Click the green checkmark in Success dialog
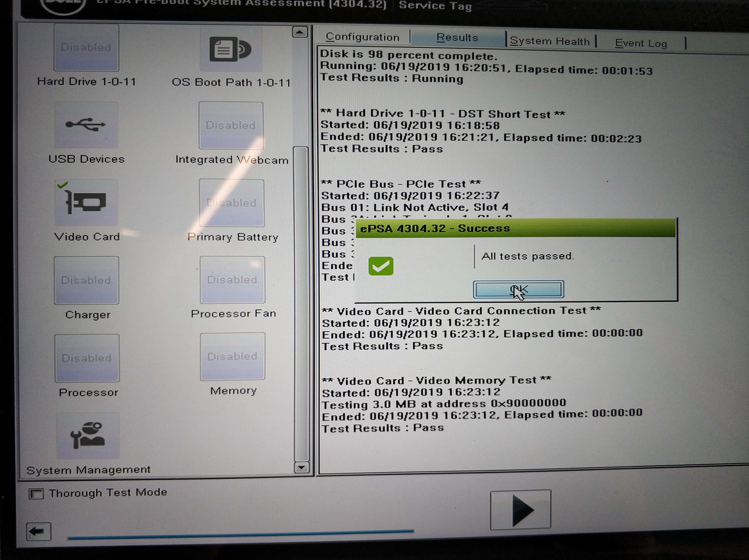The image size is (749, 560). coord(381,266)
